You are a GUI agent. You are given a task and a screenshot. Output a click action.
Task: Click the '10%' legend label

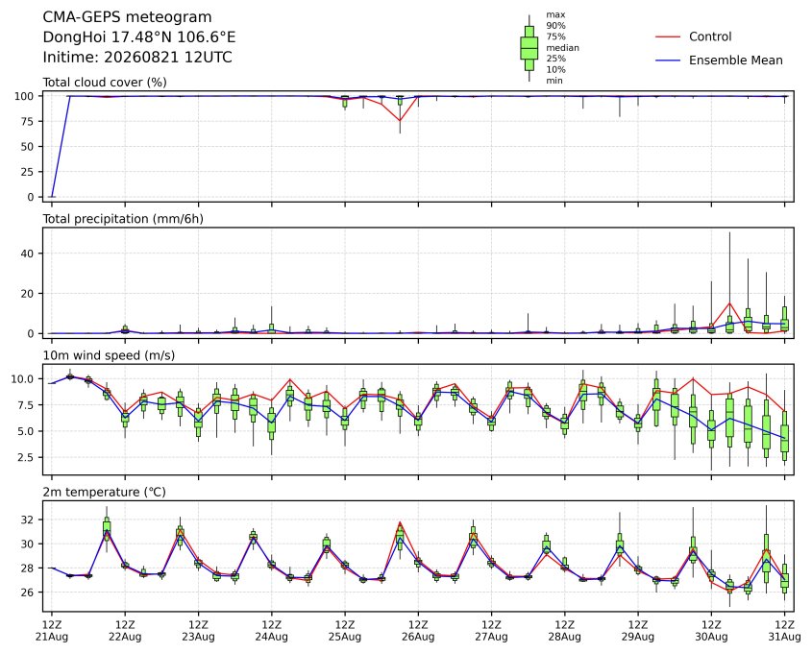tap(555, 70)
